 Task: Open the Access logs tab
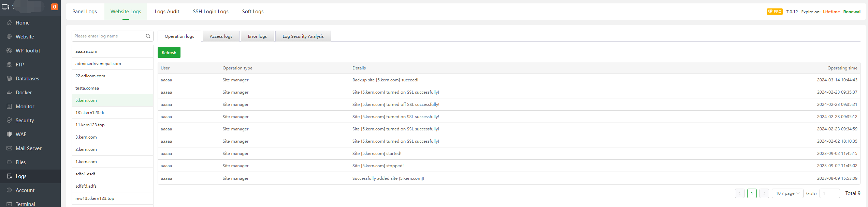[x=221, y=36]
